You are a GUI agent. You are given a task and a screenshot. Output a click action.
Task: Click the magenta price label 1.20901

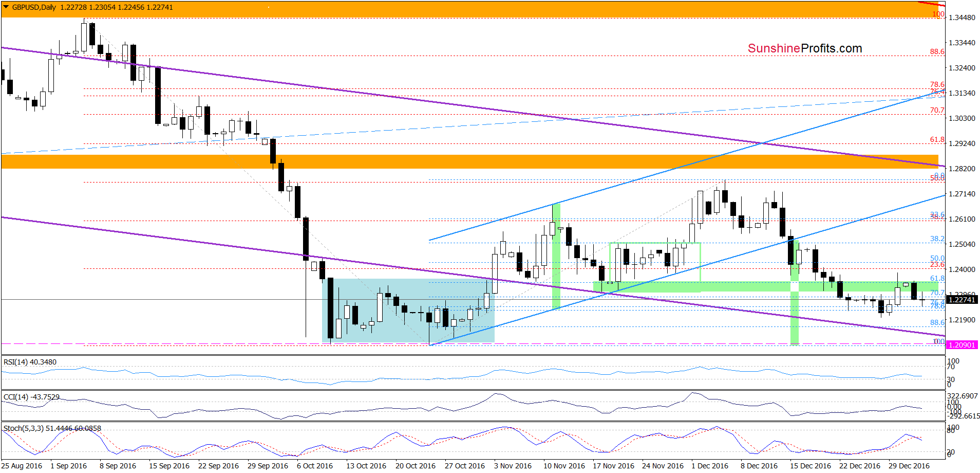(x=962, y=345)
